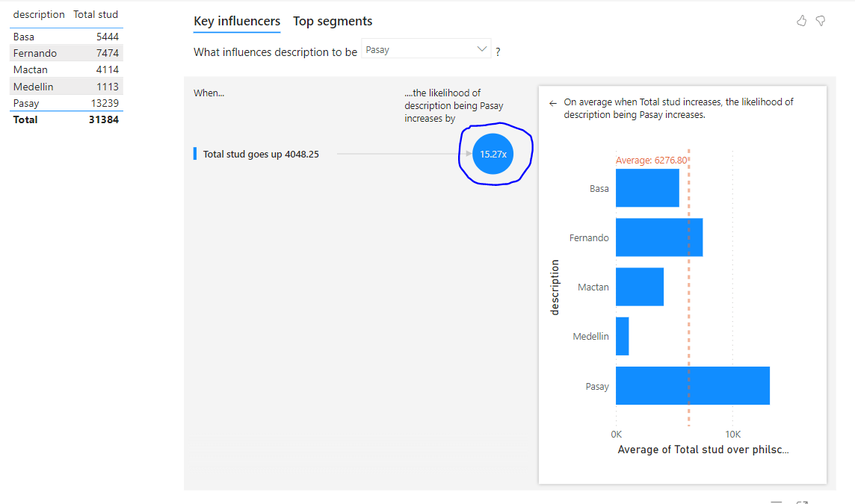Open the Pasay value dropdown
This screenshot has width=855, height=504.
pos(426,49)
